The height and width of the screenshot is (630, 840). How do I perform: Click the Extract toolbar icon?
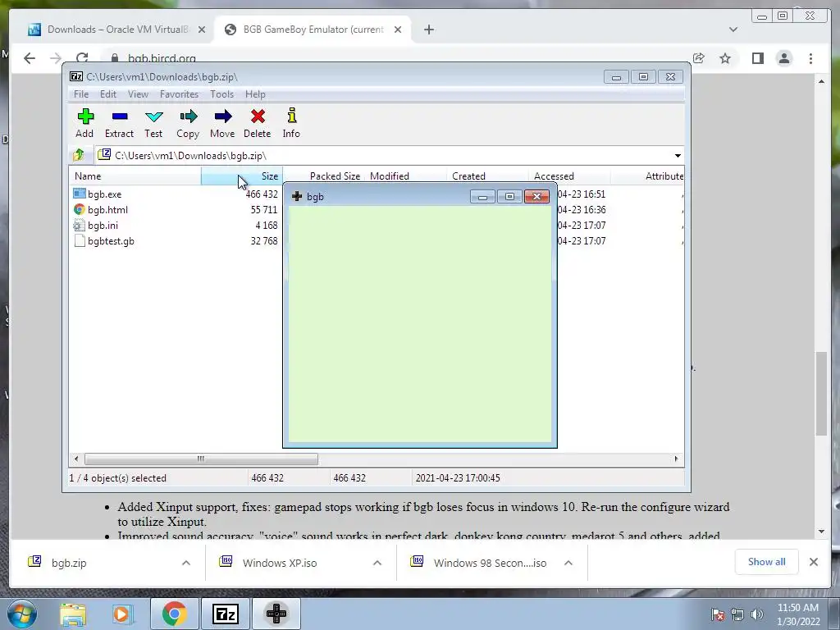coord(120,116)
